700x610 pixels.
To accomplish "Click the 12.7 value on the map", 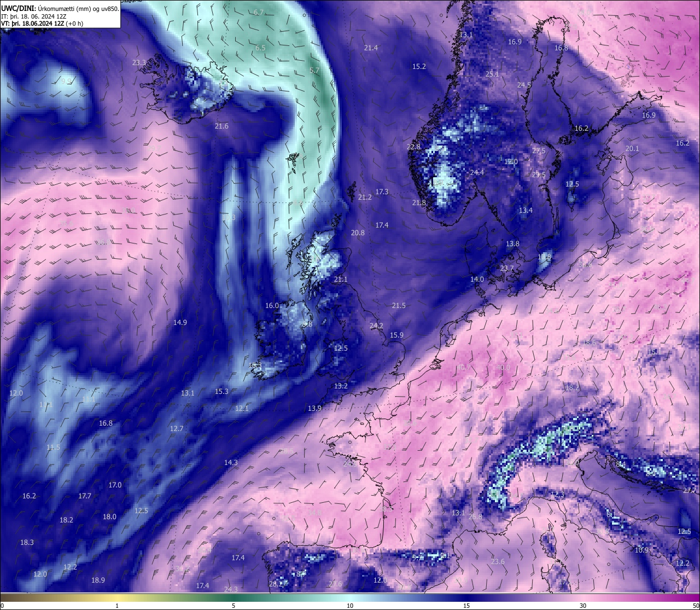I will click(x=177, y=429).
